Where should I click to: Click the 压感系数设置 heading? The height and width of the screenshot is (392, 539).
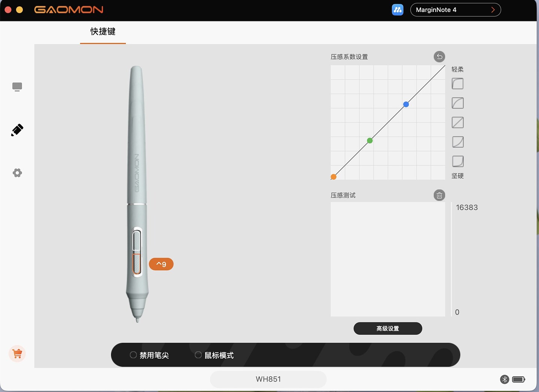[x=349, y=57]
